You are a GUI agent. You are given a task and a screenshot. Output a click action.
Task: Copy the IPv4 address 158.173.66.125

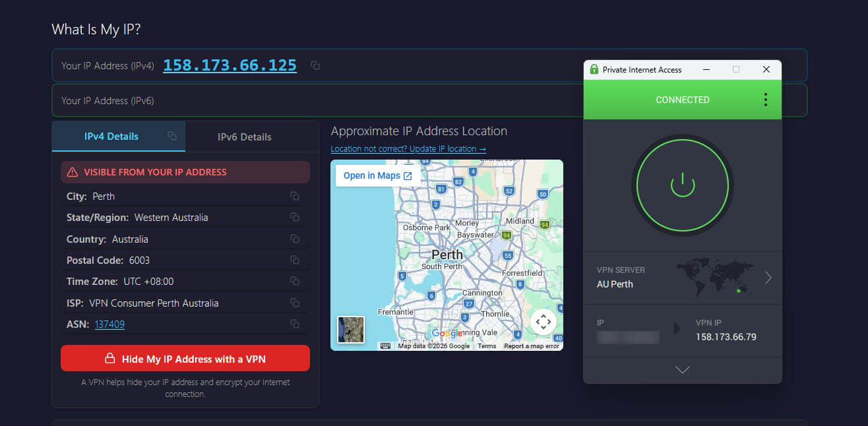315,65
